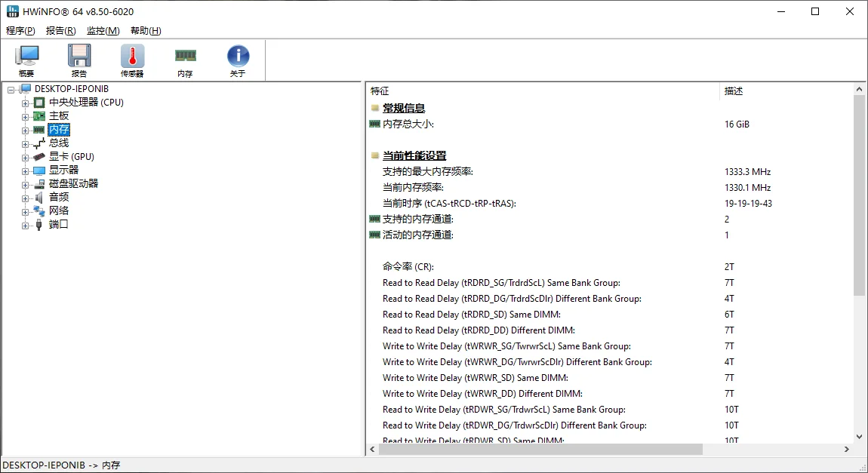This screenshot has height=473, width=868.
Task: Select the tWRWR_DD Different DIMM row
Action: (609, 393)
